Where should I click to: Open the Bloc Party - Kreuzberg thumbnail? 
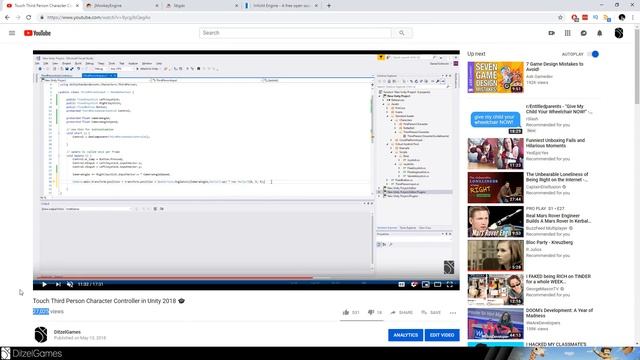tap(496, 256)
